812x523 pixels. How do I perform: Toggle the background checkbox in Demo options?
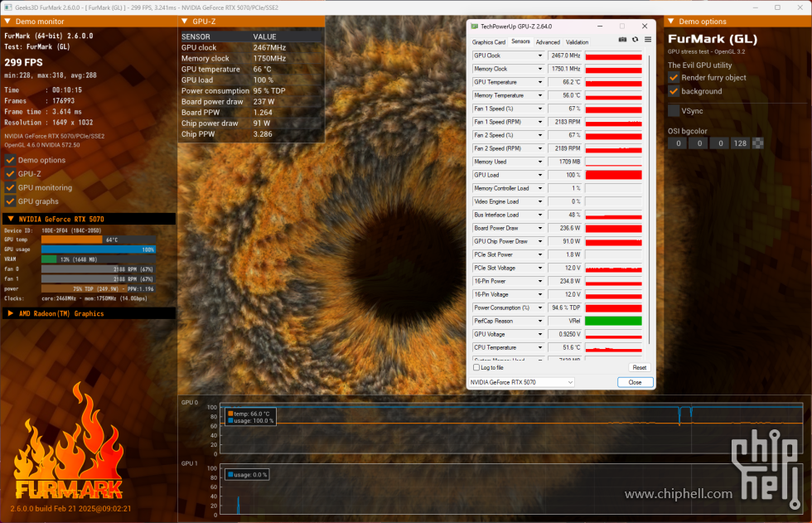click(674, 91)
